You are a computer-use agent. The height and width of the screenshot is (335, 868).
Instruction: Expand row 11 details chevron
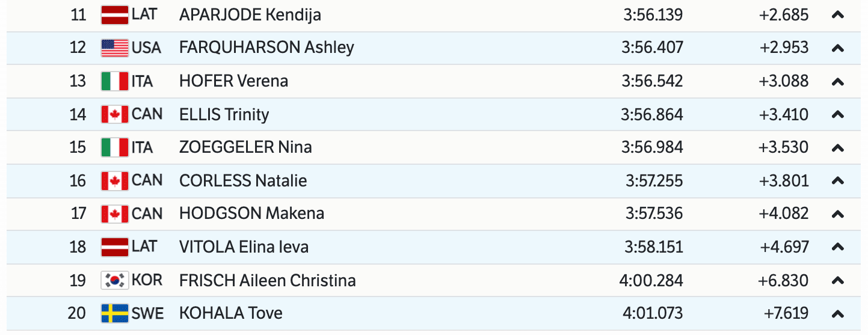click(x=837, y=15)
